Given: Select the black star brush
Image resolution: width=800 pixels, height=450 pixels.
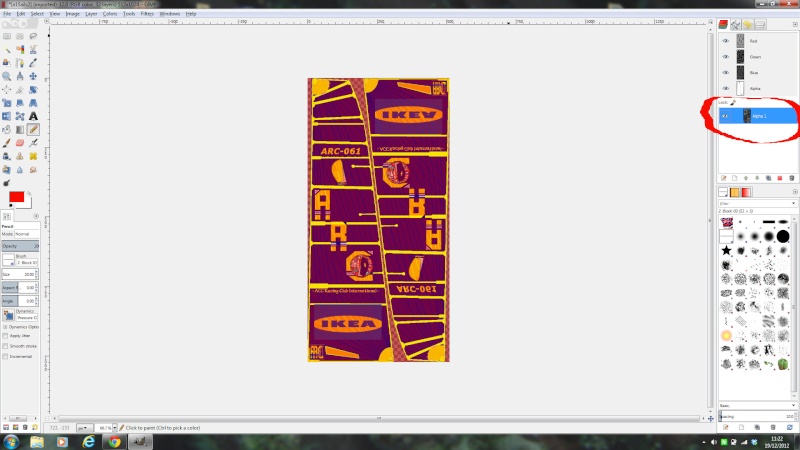Looking at the screenshot, I should coord(726,250).
